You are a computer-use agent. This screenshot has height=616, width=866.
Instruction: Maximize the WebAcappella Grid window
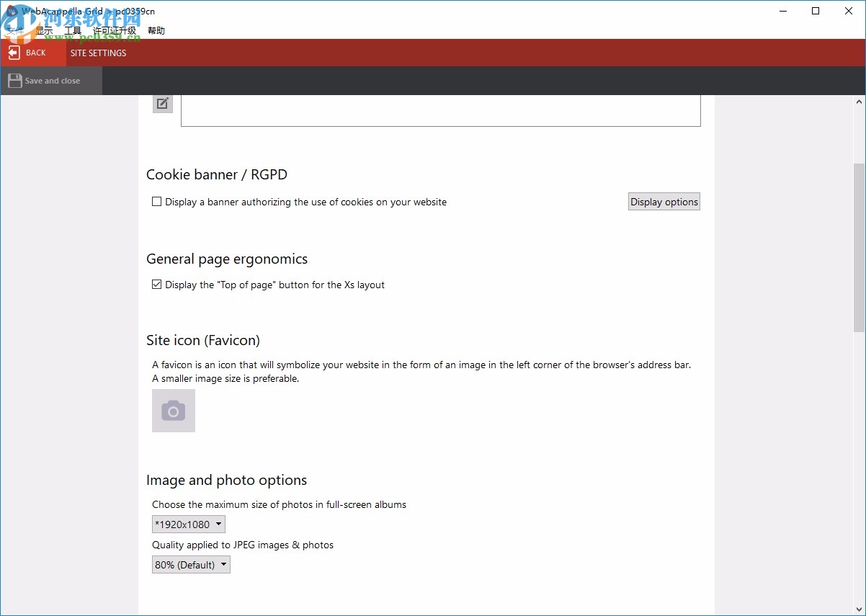tap(816, 11)
